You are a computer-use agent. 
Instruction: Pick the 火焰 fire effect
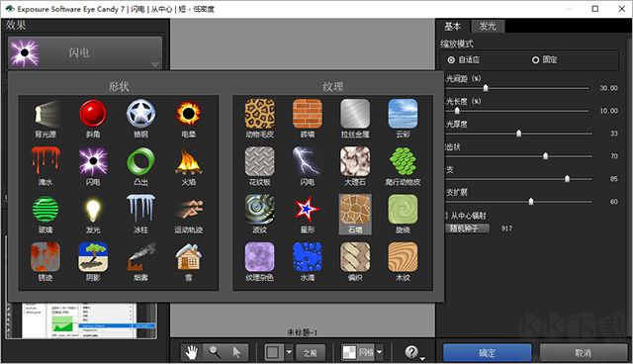click(x=188, y=166)
